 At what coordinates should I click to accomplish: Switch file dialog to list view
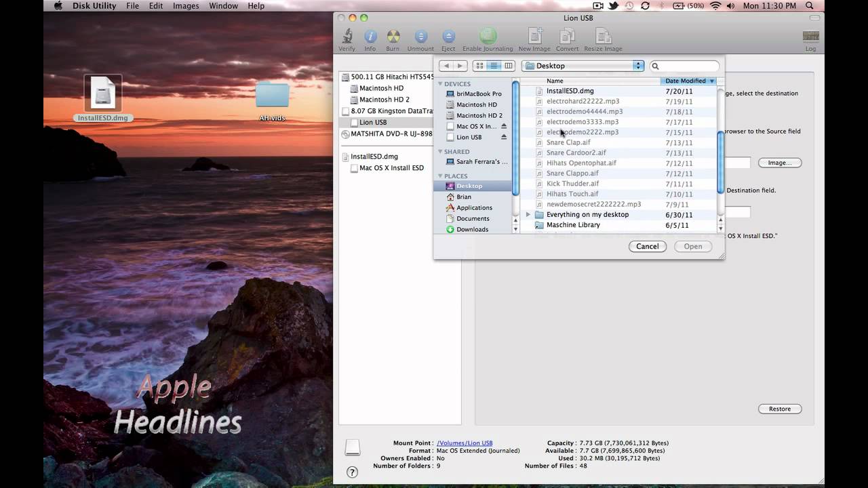(x=494, y=66)
